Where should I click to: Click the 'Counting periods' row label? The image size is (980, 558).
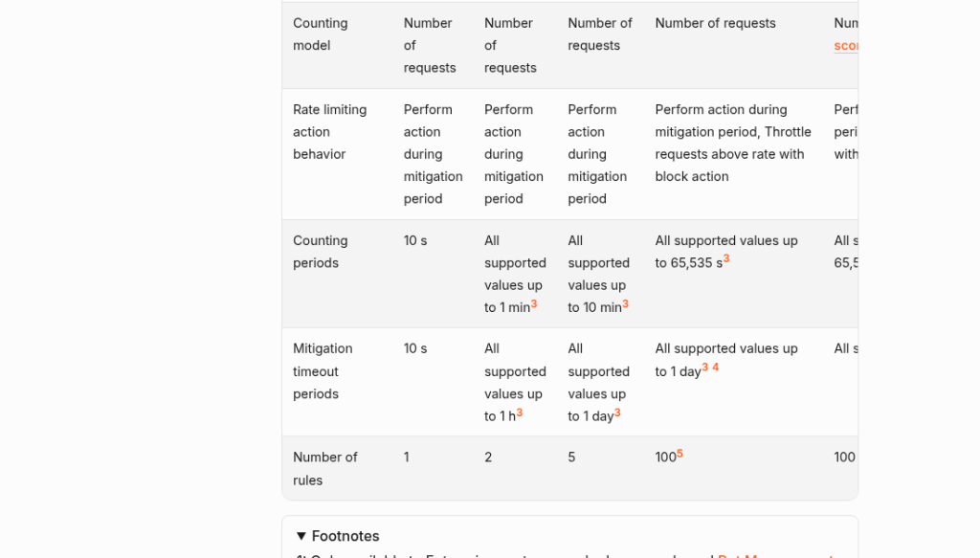(x=321, y=252)
